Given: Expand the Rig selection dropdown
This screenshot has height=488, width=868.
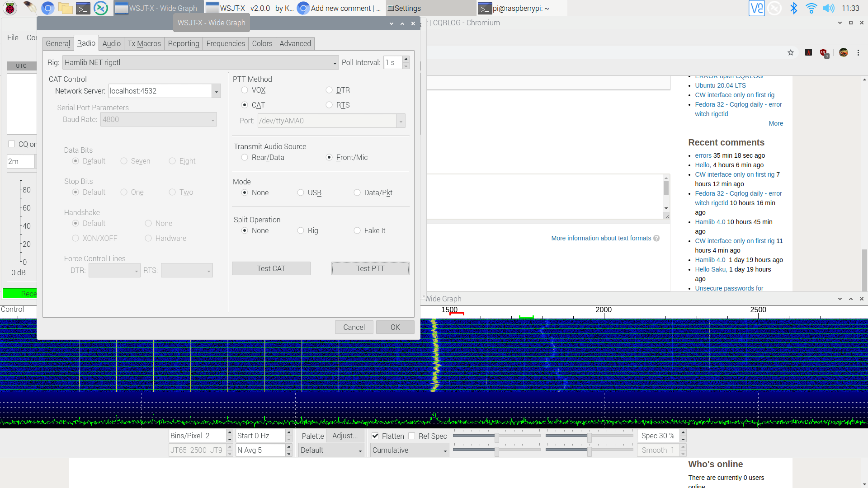Looking at the screenshot, I should tap(335, 63).
